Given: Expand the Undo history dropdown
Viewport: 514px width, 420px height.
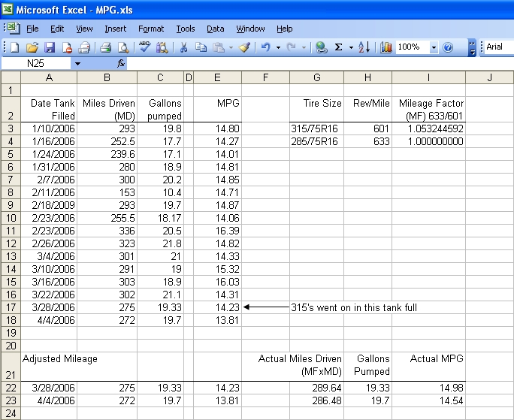Looking at the screenshot, I should pos(278,48).
